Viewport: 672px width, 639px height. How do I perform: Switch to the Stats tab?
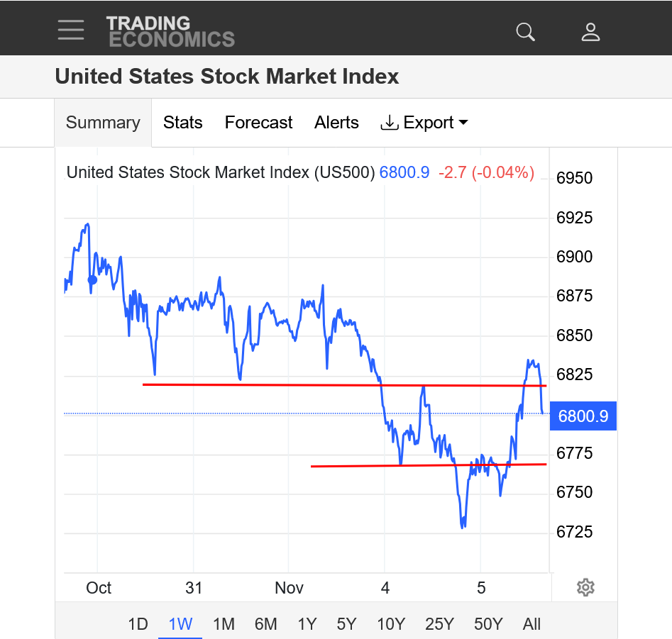[183, 123]
